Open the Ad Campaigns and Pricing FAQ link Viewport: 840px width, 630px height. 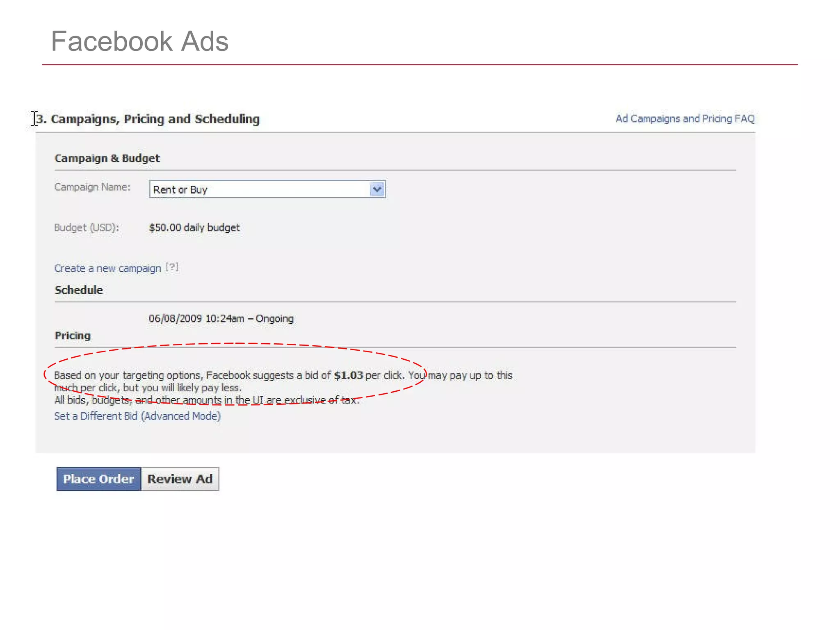pyautogui.click(x=685, y=119)
